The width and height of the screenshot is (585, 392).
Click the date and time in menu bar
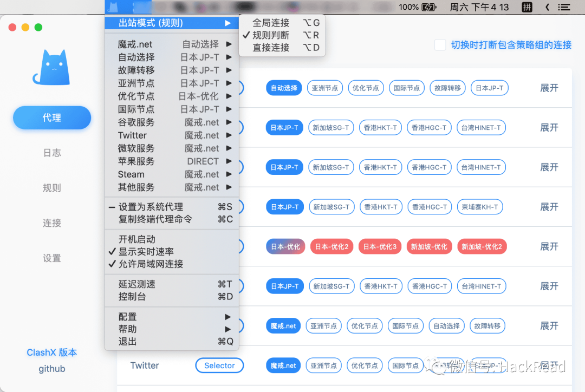pyautogui.click(x=479, y=7)
